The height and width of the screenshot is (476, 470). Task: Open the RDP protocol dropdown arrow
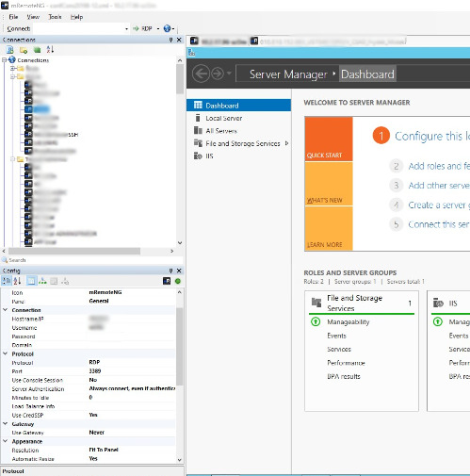[158, 29]
